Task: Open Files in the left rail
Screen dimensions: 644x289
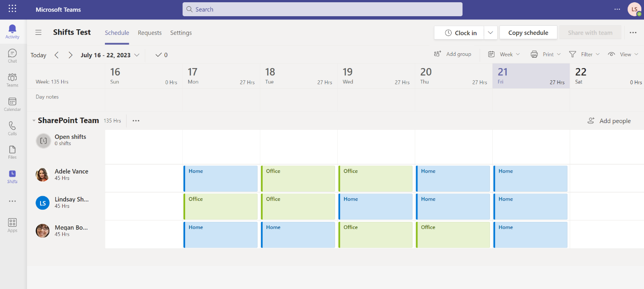Action: click(12, 152)
